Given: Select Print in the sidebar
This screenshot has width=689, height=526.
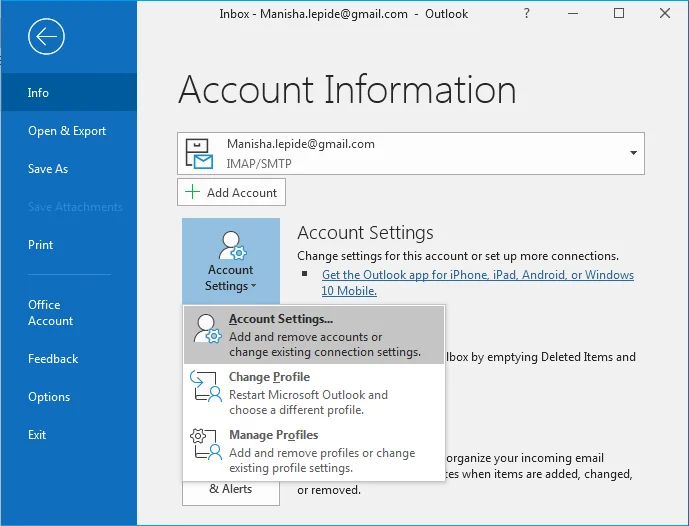Looking at the screenshot, I should tap(69, 245).
